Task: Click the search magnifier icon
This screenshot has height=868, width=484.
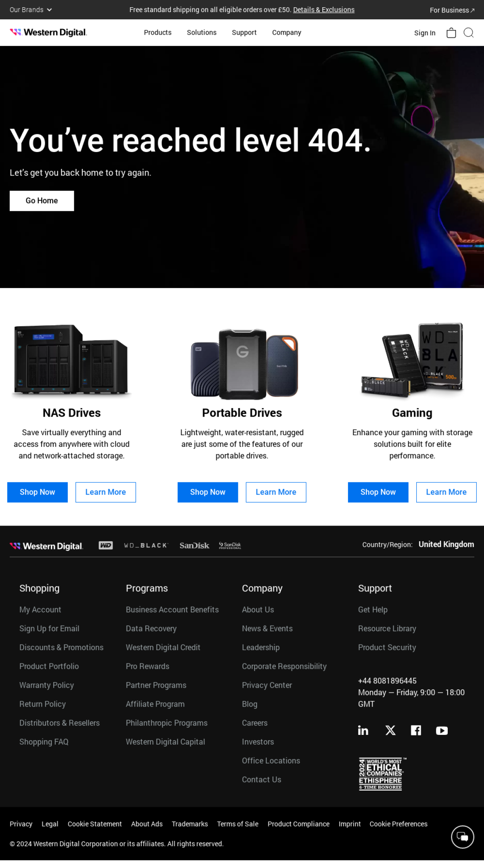Action: (x=469, y=33)
